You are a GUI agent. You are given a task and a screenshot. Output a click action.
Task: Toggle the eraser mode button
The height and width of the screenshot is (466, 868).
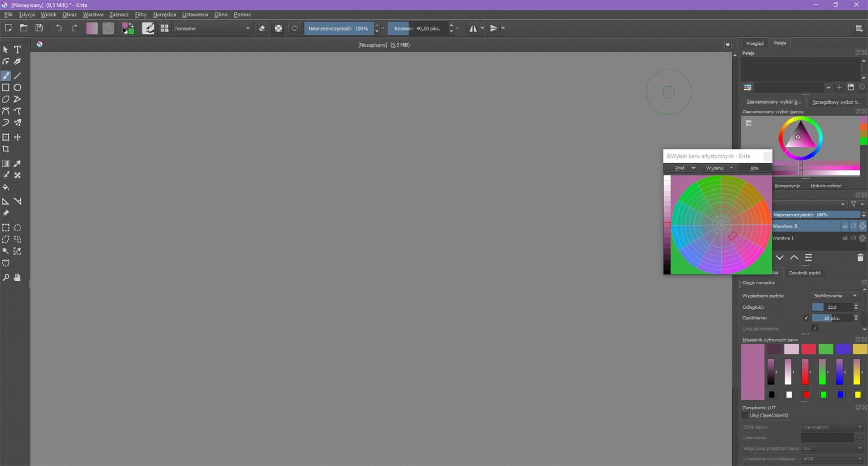click(262, 28)
